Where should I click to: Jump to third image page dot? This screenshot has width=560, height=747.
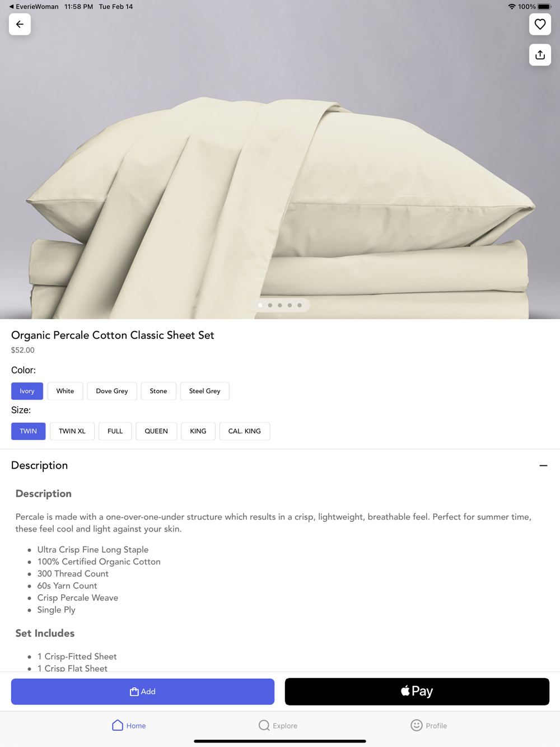pos(280,305)
